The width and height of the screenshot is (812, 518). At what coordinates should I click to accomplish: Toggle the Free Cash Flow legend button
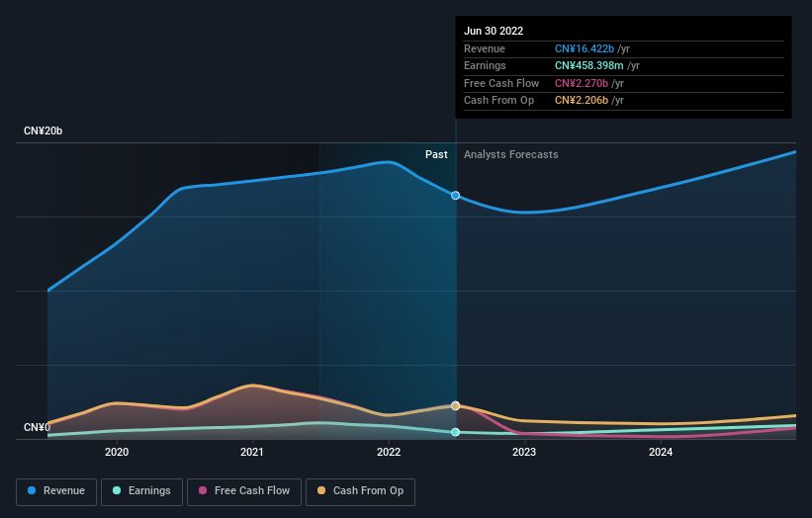point(244,491)
